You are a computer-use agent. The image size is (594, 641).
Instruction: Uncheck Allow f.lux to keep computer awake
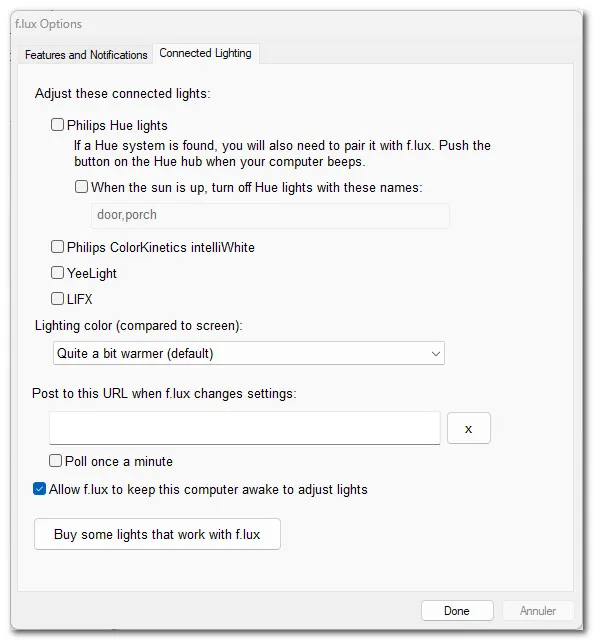point(39,489)
